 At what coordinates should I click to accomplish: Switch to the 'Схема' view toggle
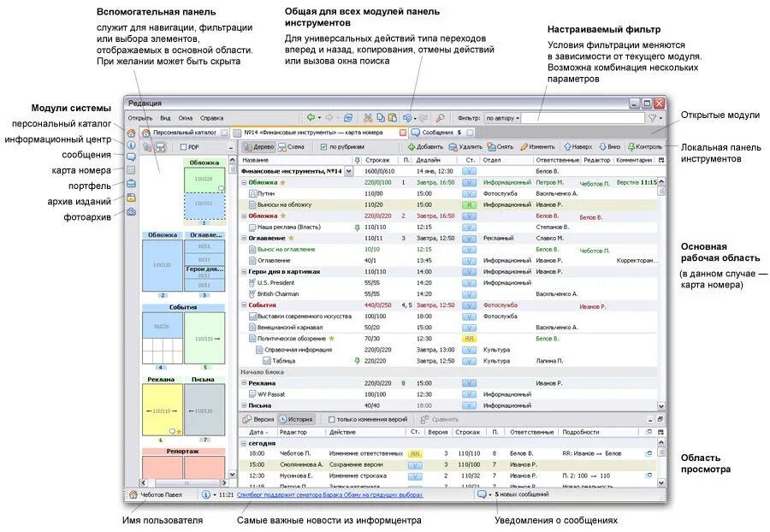coord(291,146)
